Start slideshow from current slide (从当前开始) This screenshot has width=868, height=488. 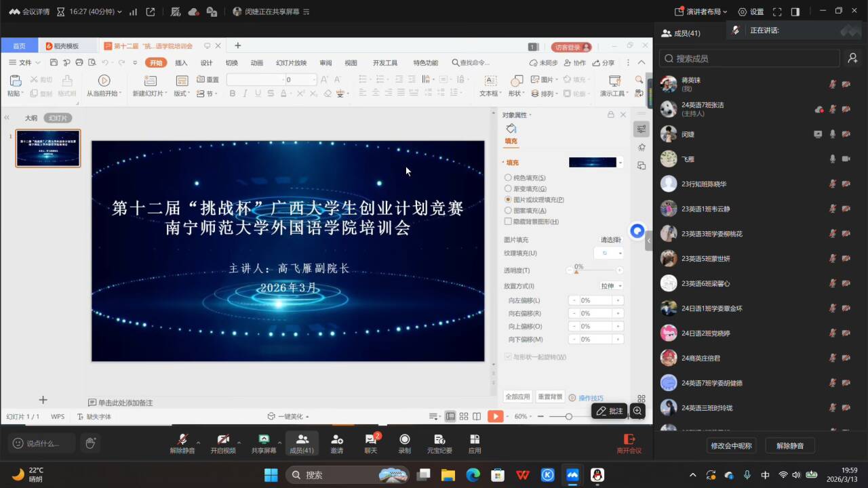[x=104, y=84]
